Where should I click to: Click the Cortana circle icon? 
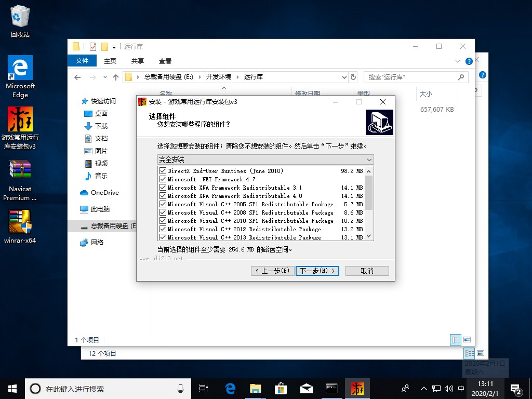tap(35, 389)
